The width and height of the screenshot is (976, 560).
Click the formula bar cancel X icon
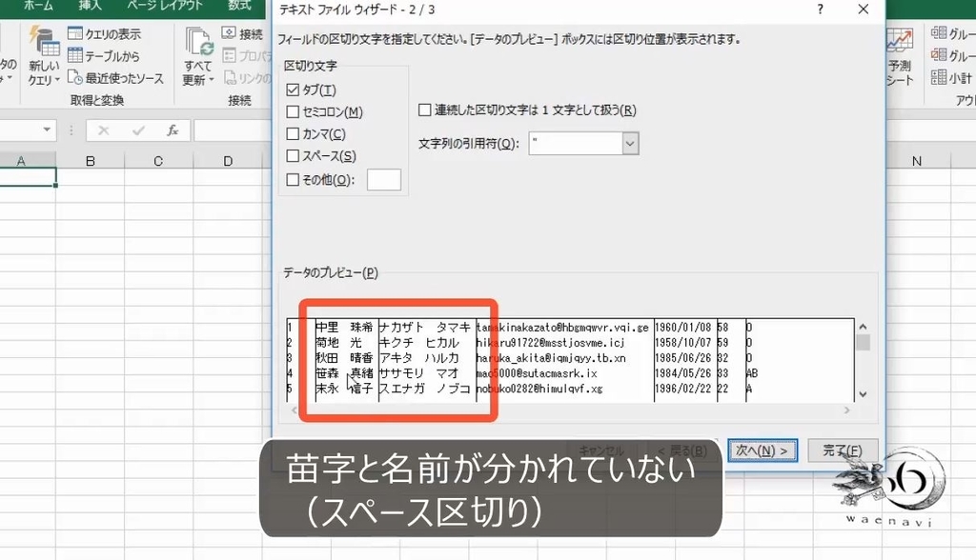click(x=103, y=130)
